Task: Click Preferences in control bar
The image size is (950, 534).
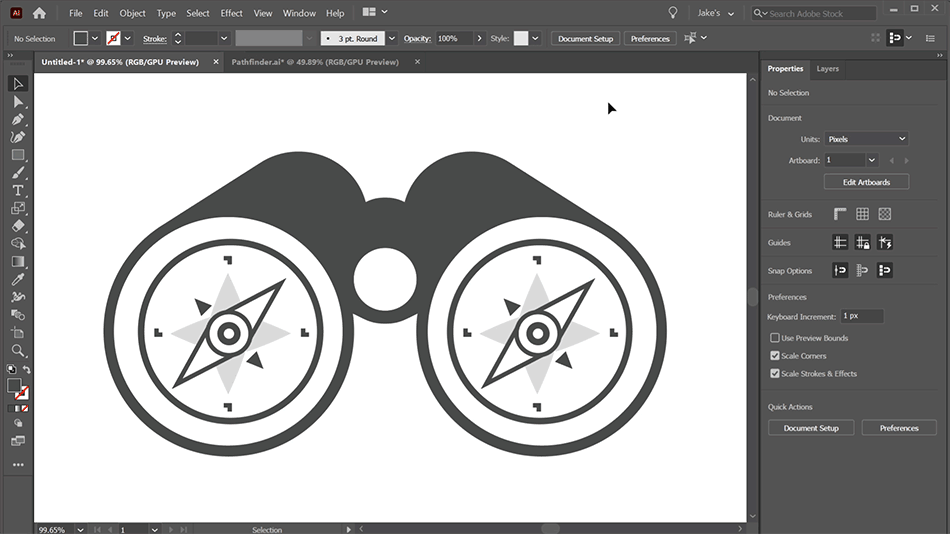Action: pos(649,38)
